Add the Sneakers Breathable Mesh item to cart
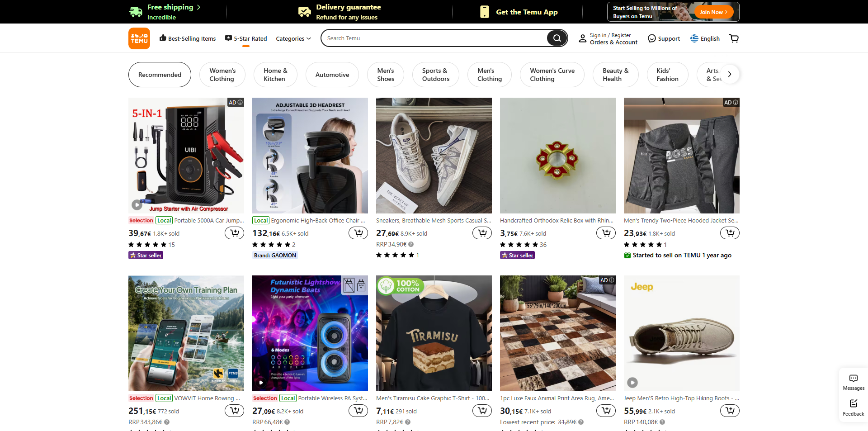 482,233
